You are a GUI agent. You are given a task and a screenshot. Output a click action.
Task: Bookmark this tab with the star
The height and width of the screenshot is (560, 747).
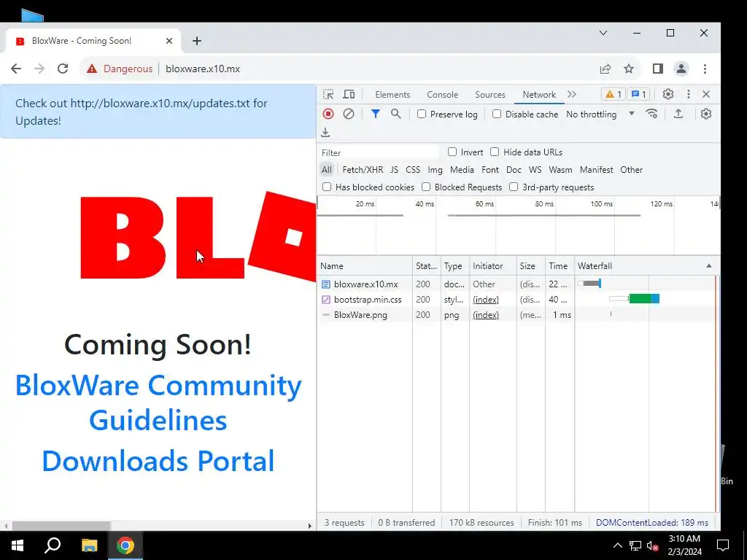629,69
